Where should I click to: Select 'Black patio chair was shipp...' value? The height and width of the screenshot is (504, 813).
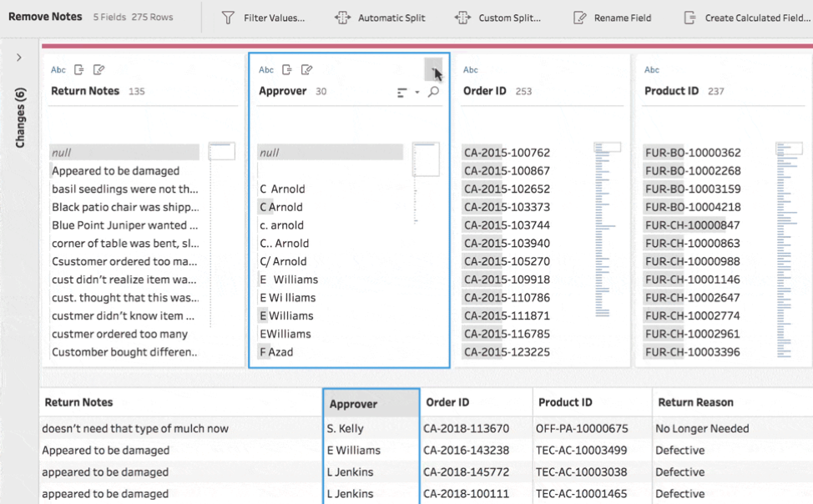click(x=124, y=207)
